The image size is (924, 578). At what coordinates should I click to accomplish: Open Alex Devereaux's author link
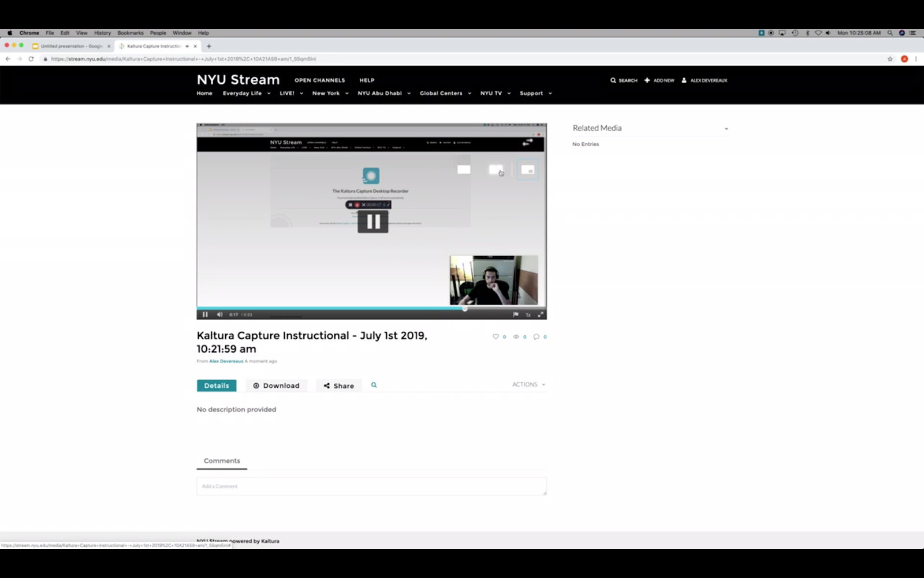pyautogui.click(x=226, y=361)
